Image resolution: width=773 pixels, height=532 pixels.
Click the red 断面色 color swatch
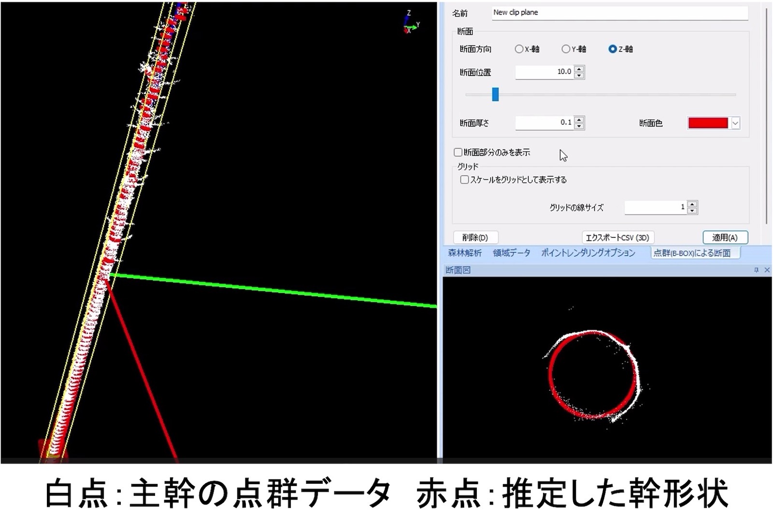pyautogui.click(x=708, y=124)
